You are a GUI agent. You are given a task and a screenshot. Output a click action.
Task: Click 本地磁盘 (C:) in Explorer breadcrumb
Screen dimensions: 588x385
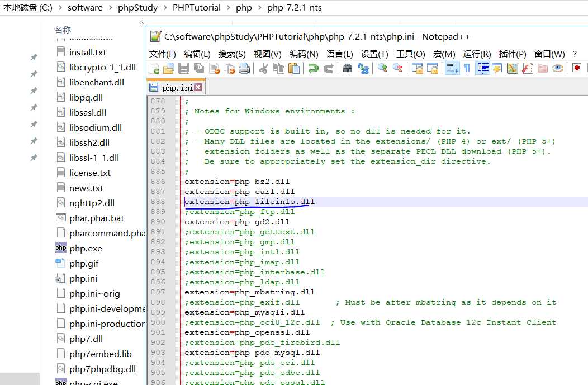tap(28, 8)
